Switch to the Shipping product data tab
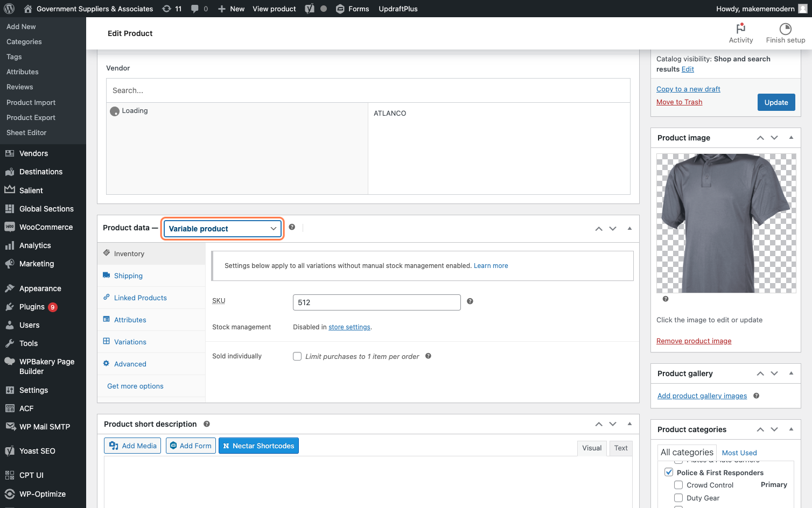Image resolution: width=812 pixels, height=508 pixels. (x=151, y=276)
